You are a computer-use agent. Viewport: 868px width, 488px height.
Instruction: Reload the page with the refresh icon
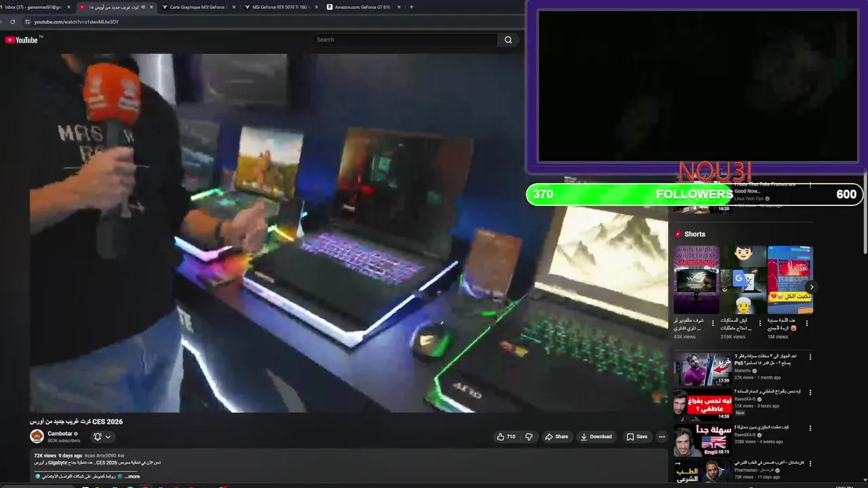coord(12,22)
